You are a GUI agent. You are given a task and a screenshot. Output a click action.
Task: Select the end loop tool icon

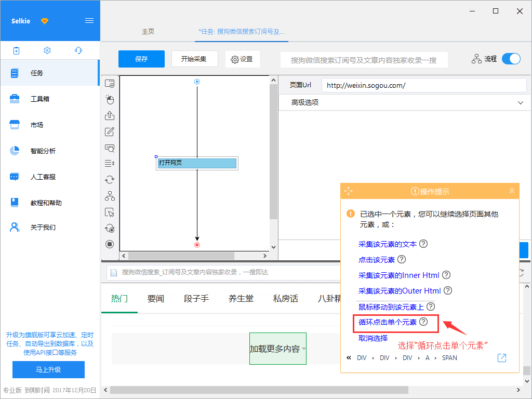coord(110,229)
